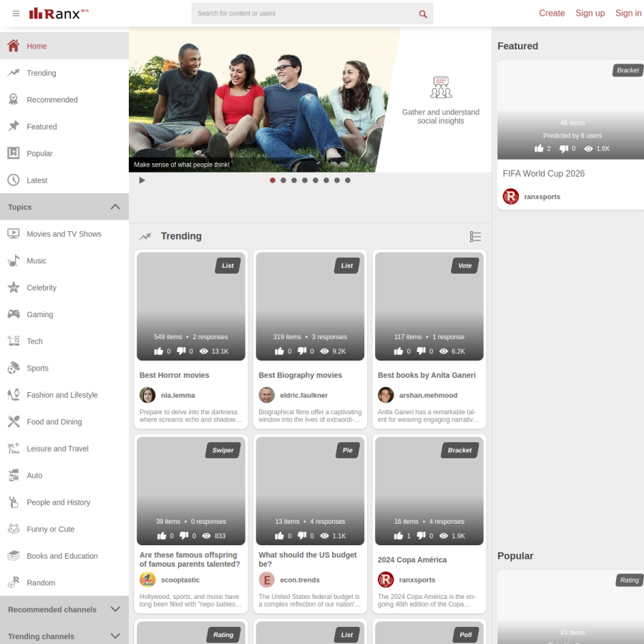Select the eighth carousel dot

click(348, 180)
